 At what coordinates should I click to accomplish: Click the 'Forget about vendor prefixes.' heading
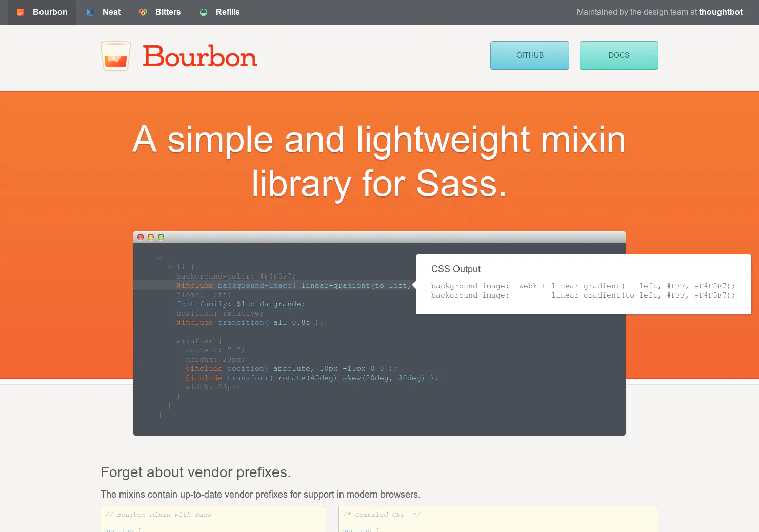pyautogui.click(x=196, y=472)
